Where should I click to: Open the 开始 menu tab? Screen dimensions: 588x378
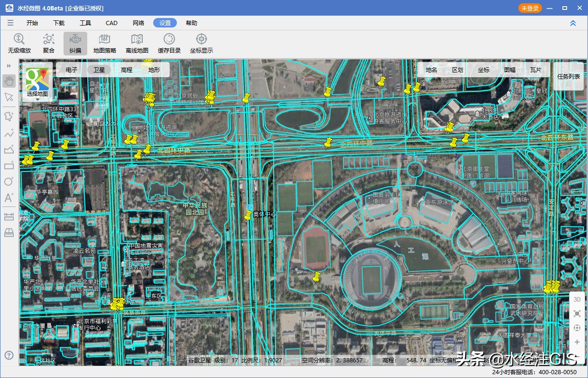(x=32, y=23)
